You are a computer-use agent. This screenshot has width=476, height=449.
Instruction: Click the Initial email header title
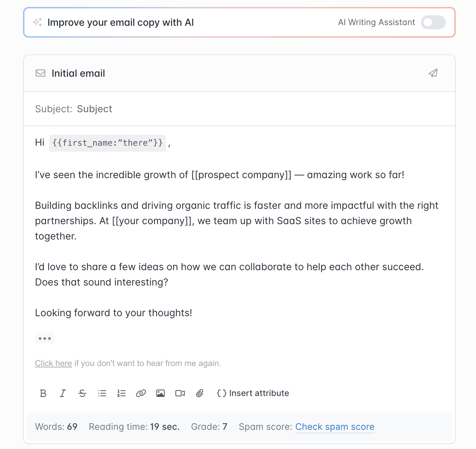pos(78,73)
